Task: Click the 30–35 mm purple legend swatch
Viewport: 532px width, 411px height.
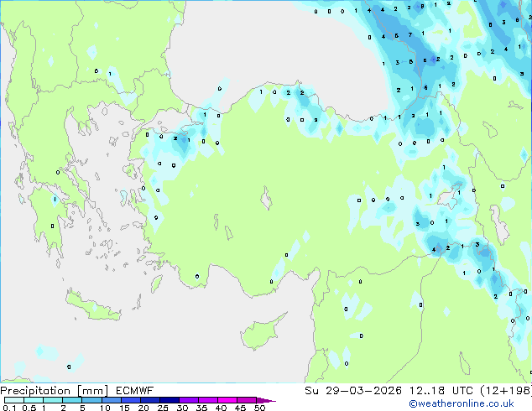Action: coord(188,400)
